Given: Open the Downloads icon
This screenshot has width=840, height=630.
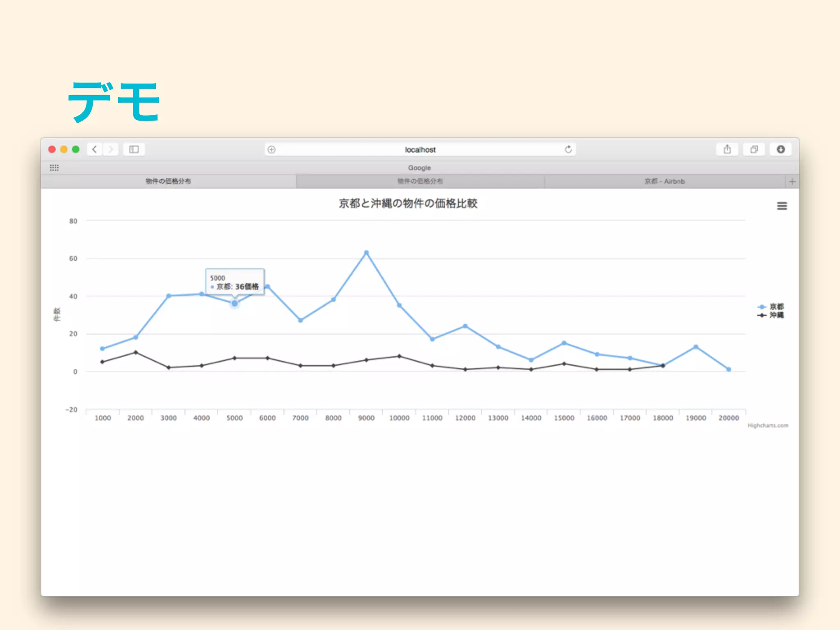Looking at the screenshot, I should [x=781, y=149].
